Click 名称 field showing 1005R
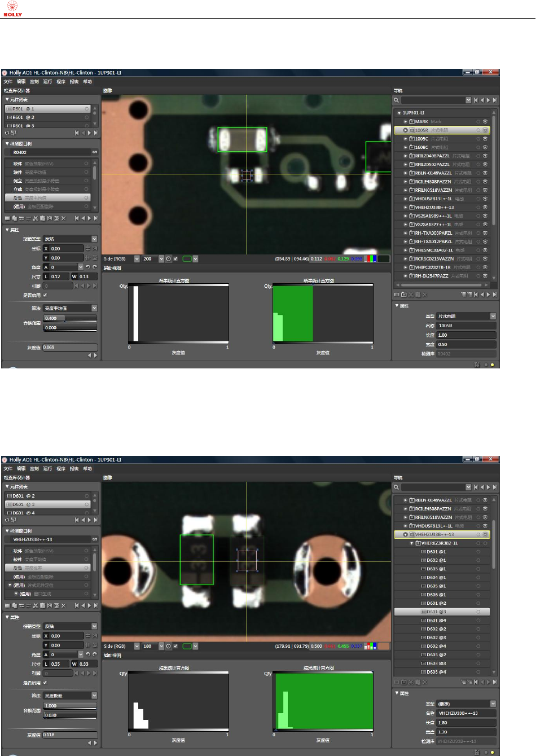The width and height of the screenshot is (540, 756). coord(467,326)
